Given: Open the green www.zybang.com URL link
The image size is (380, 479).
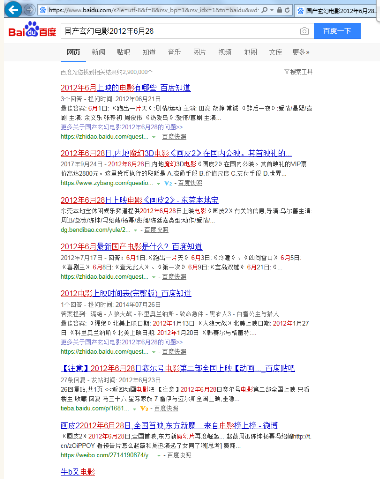Looking at the screenshot, I should tap(107, 183).
